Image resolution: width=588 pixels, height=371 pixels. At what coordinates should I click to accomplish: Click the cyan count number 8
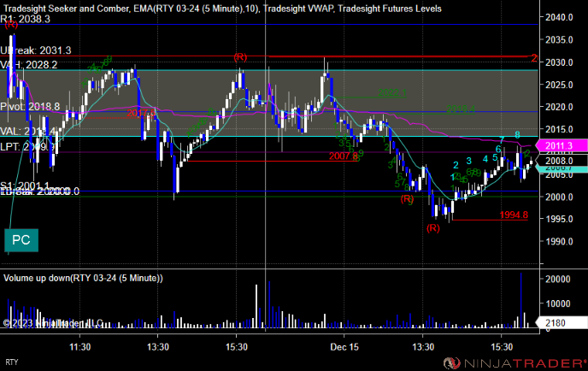click(518, 135)
